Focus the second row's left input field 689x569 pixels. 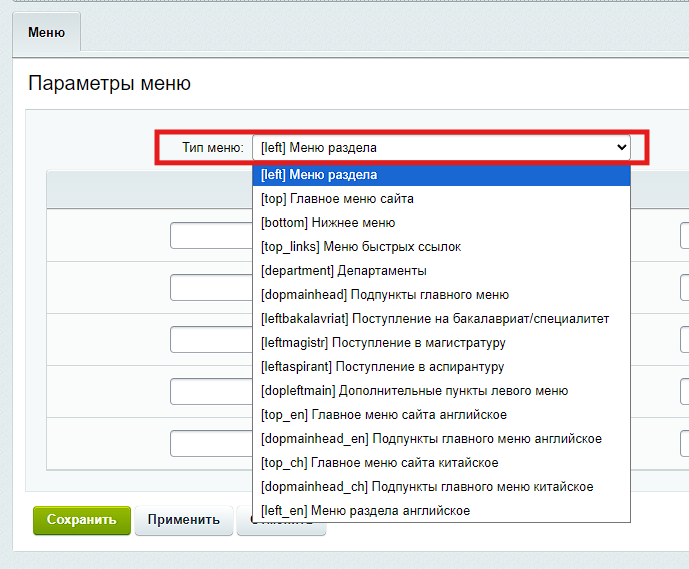[x=212, y=287]
